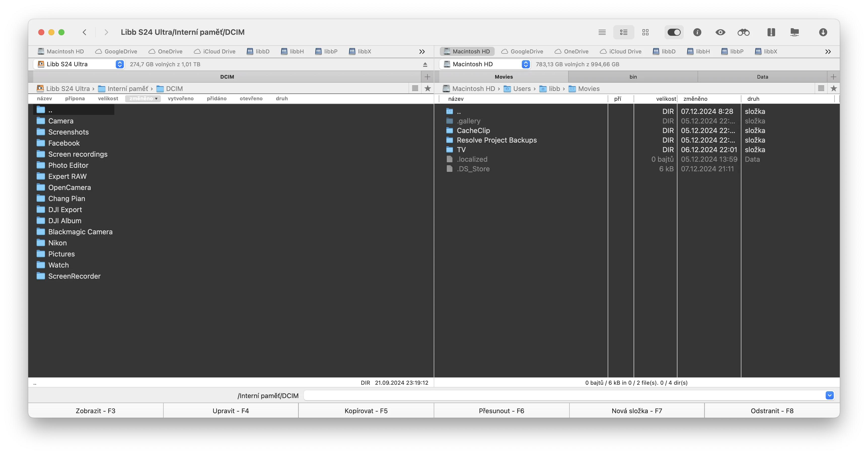
Task: Switch to the bin tab
Action: [633, 77]
